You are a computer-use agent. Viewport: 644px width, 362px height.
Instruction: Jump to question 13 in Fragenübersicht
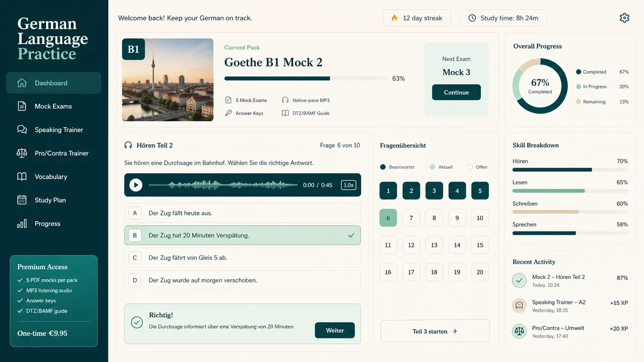[x=434, y=245]
